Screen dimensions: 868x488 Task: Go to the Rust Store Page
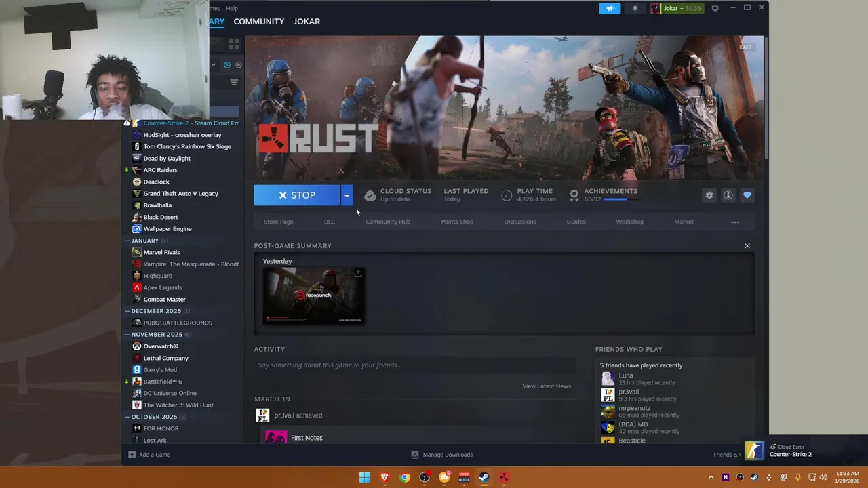click(278, 222)
